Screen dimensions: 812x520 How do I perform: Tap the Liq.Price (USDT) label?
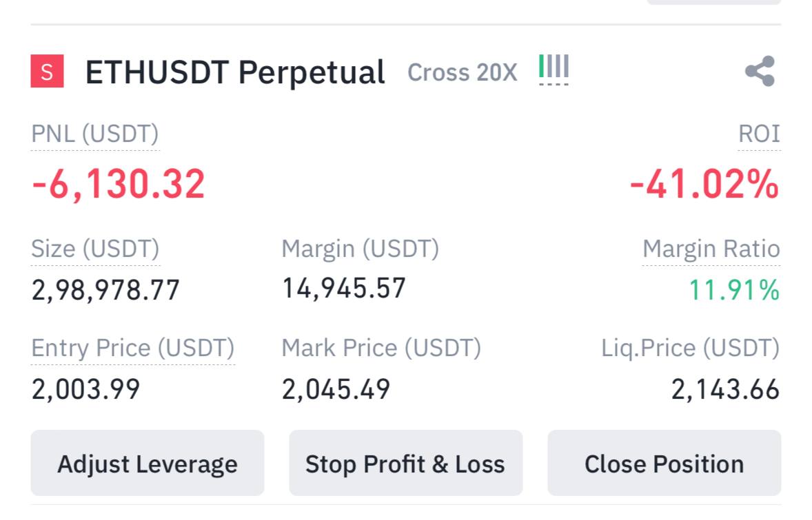[x=690, y=348]
